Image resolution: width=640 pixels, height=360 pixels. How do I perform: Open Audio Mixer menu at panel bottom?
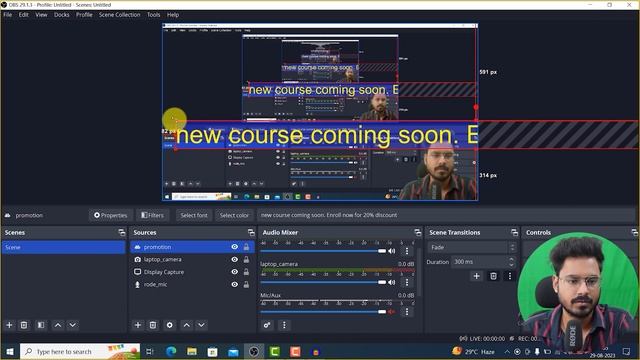(x=284, y=325)
